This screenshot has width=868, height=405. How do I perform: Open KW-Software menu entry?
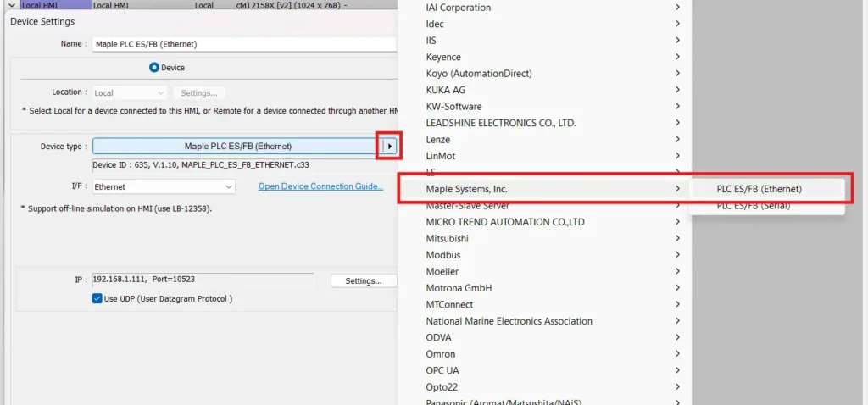pos(544,107)
